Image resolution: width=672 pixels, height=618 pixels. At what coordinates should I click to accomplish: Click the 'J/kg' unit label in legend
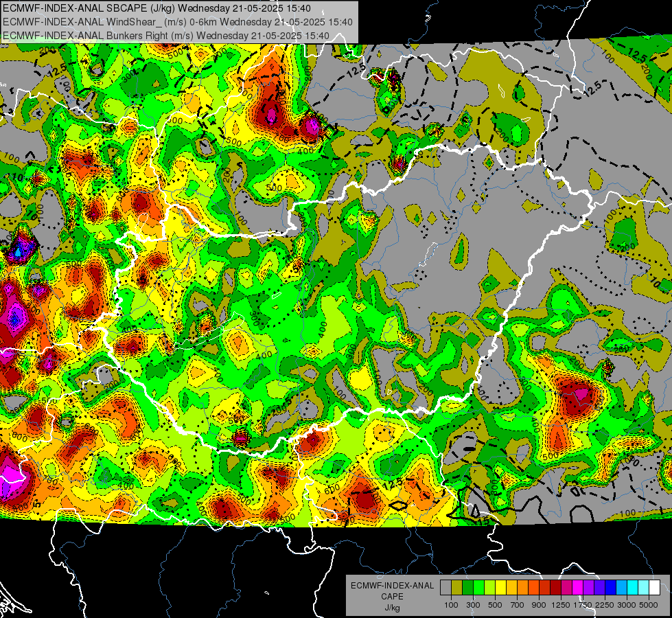pyautogui.click(x=392, y=607)
